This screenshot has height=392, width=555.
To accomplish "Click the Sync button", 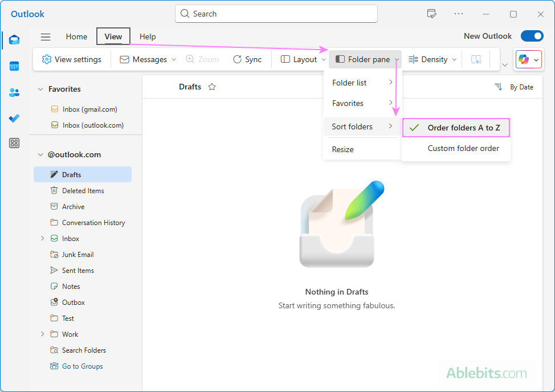I will [x=247, y=59].
